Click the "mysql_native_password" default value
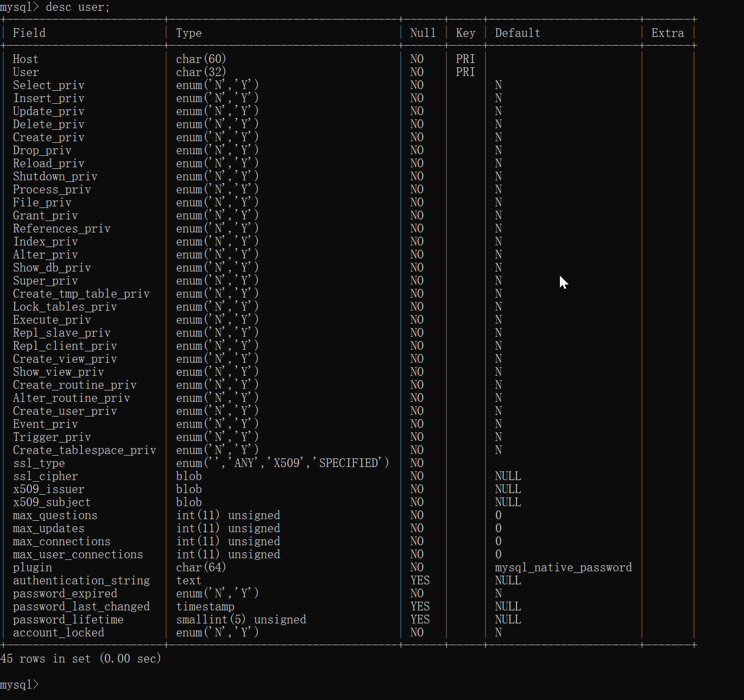The width and height of the screenshot is (744, 700). click(564, 567)
